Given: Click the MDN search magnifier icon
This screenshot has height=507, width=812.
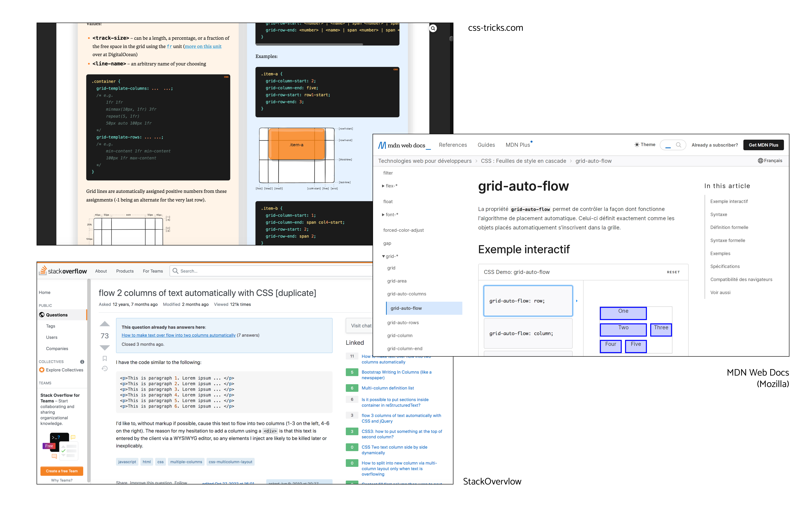Looking at the screenshot, I should click(678, 145).
